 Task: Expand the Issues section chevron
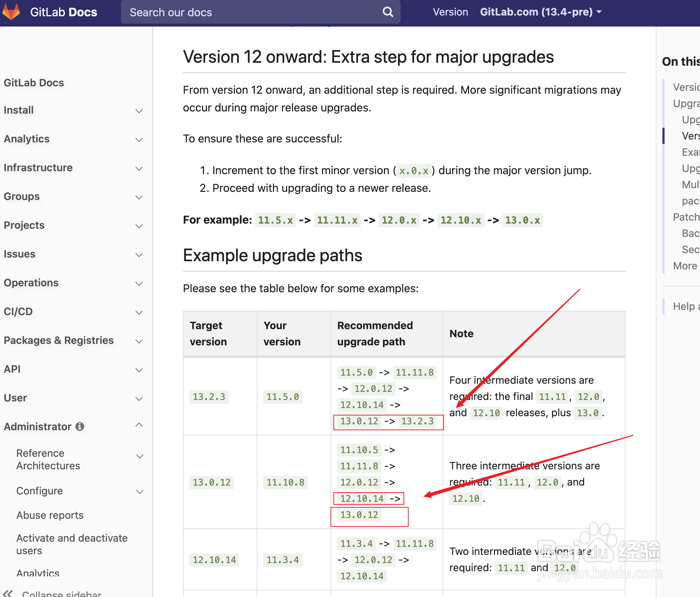point(139,255)
